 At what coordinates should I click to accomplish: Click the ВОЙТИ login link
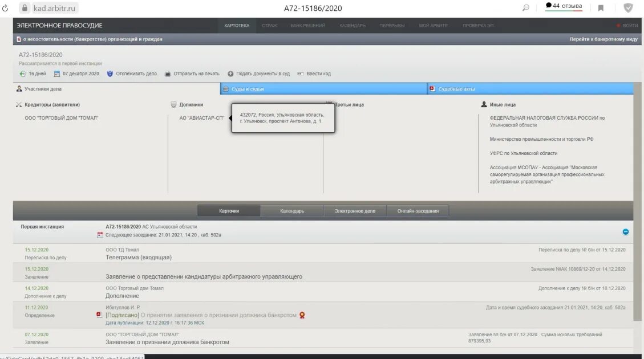[630, 26]
